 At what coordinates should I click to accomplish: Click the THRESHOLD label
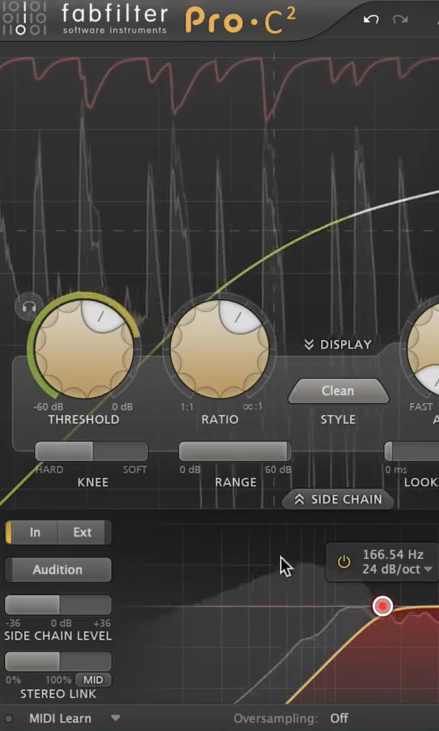[84, 420]
